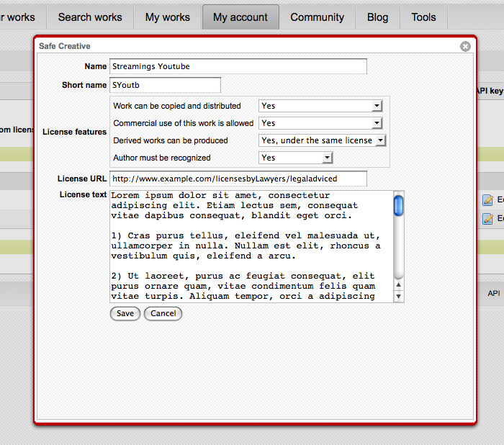The height and width of the screenshot is (445, 504).
Task: Focus the Short name field
Action: 165,85
